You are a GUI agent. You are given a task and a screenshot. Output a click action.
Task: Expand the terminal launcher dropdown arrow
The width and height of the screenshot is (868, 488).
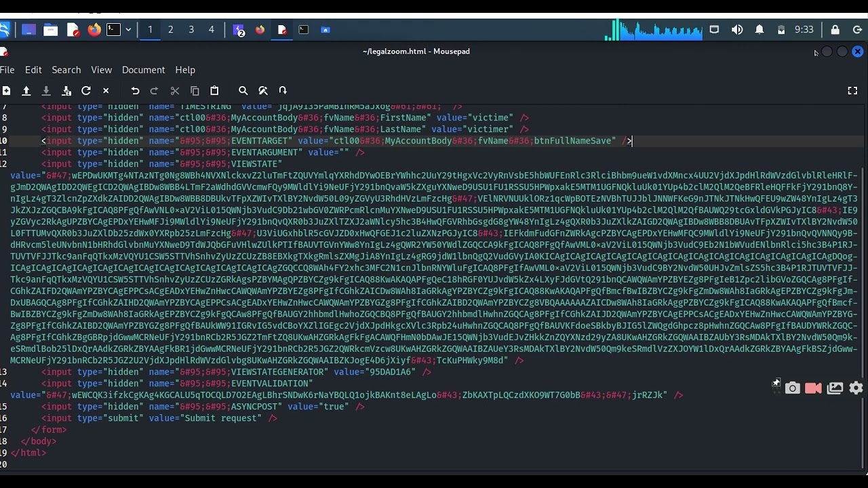pyautogui.click(x=128, y=30)
